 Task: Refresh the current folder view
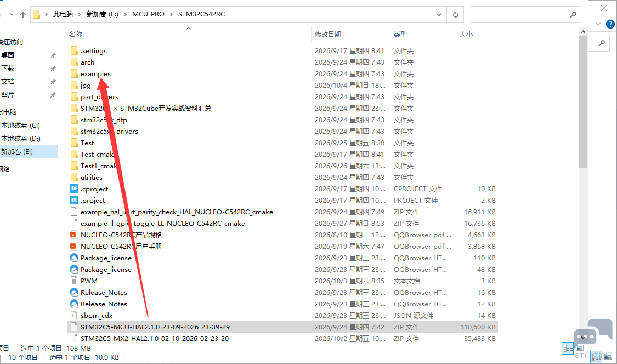point(455,15)
